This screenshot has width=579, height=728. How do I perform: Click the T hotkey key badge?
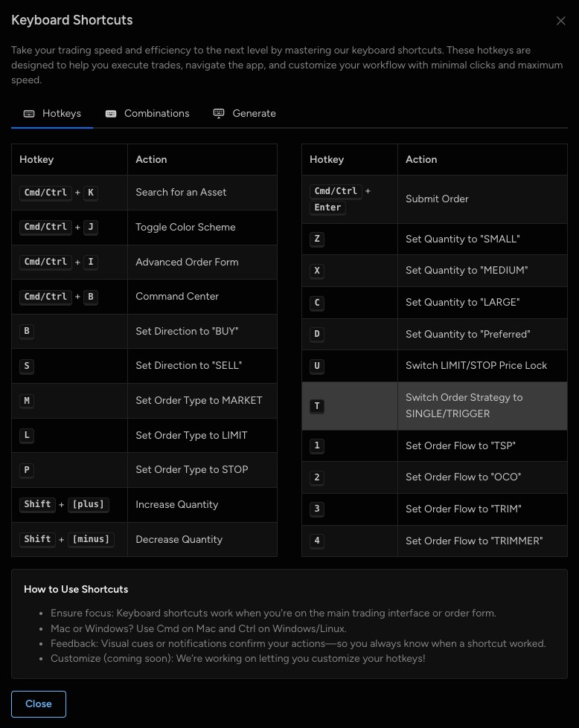[318, 406]
